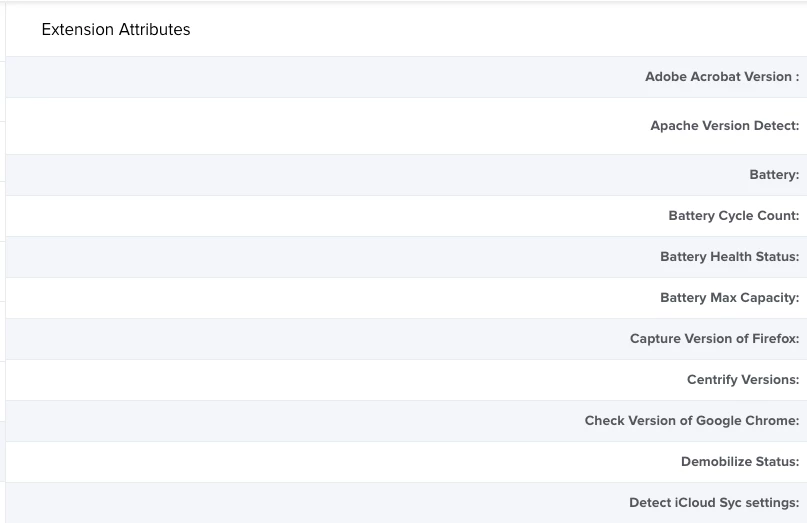This screenshot has height=523, width=807.
Task: Click empty space in Apache Version Detect row
Action: 309,126
